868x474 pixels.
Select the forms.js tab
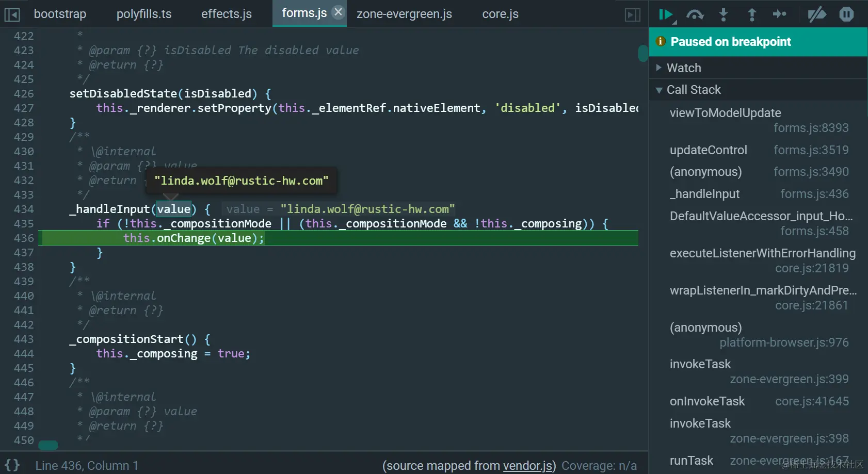[304, 13]
